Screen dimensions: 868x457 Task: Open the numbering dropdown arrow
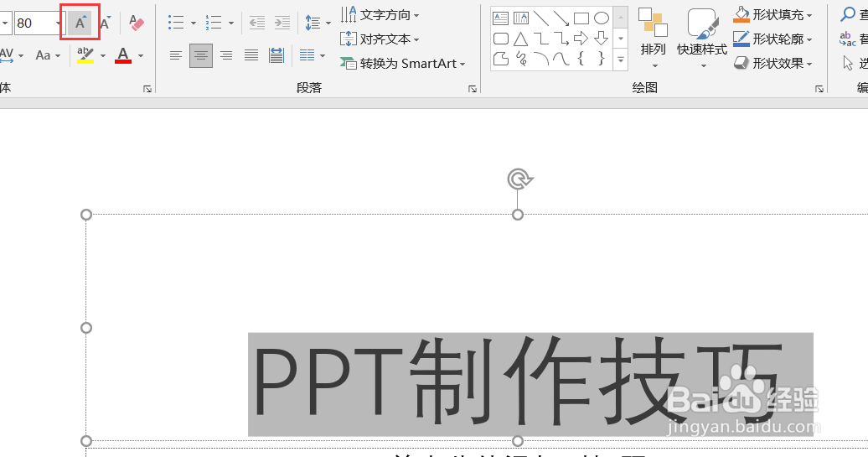[x=231, y=23]
